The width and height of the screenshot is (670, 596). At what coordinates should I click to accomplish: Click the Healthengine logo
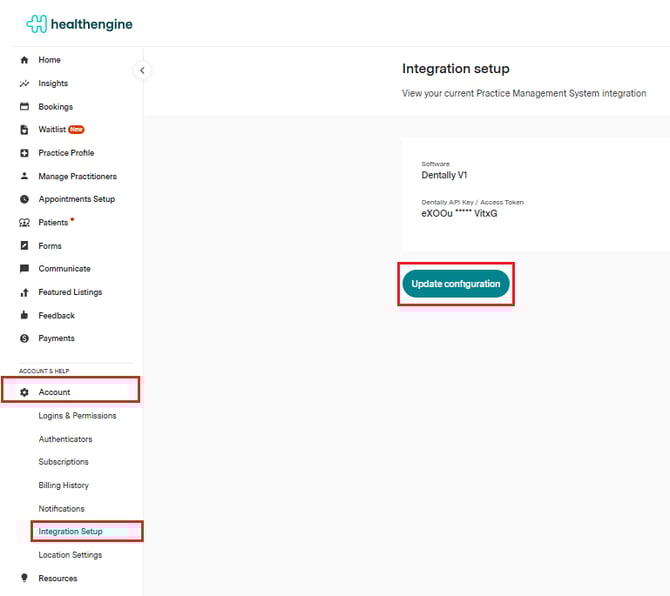(79, 24)
